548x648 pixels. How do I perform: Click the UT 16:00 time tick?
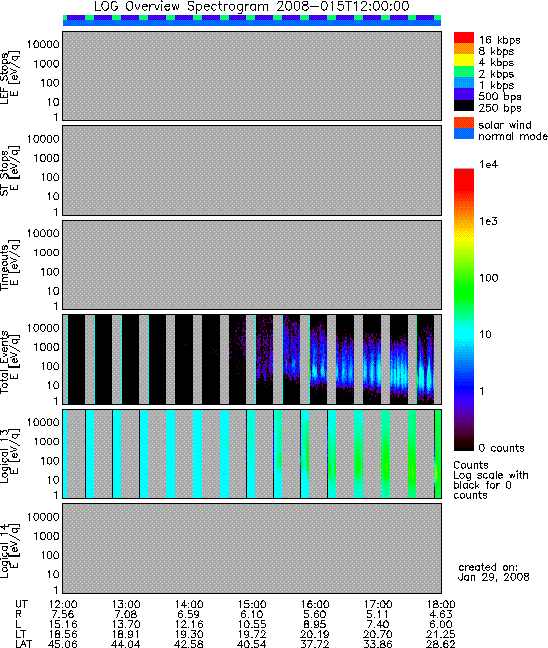[x=315, y=604]
